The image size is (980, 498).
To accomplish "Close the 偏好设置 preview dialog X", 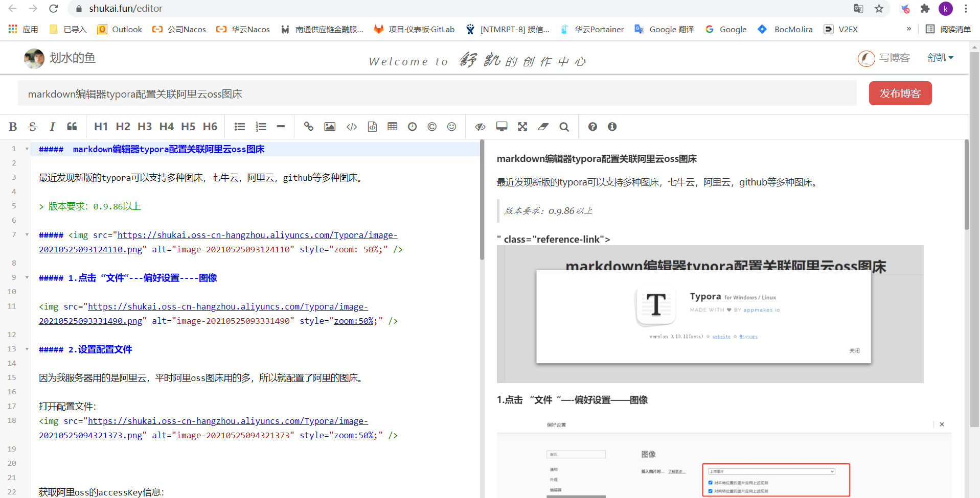I will point(942,424).
